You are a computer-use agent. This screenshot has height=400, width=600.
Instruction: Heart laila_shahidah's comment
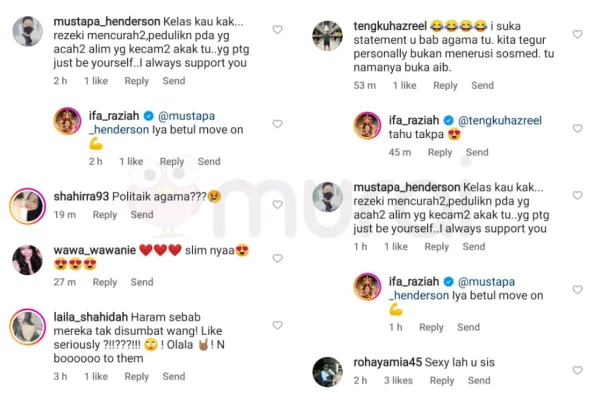pos(277,317)
